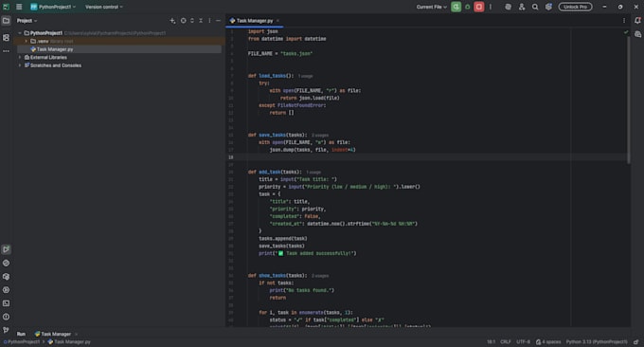
Task: Select Scratches and Consoles row
Action: click(x=119, y=65)
